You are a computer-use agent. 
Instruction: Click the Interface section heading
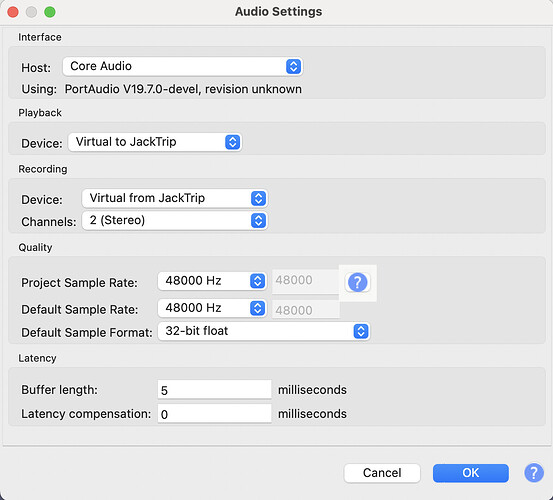tap(40, 37)
